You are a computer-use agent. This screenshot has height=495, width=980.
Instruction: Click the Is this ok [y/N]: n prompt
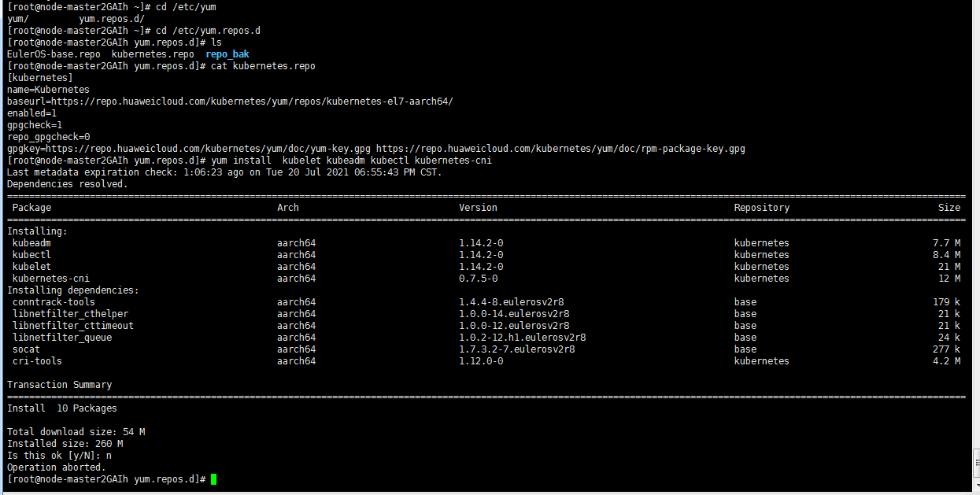click(x=59, y=456)
